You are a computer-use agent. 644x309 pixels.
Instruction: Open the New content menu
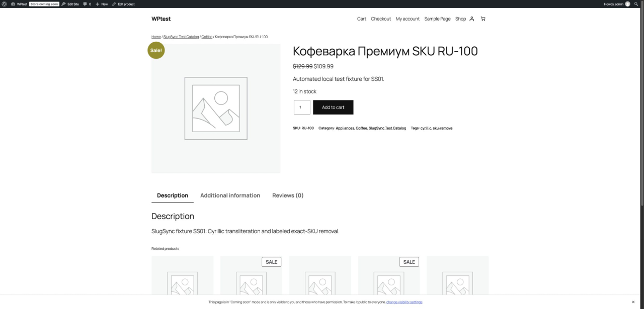(x=102, y=4)
